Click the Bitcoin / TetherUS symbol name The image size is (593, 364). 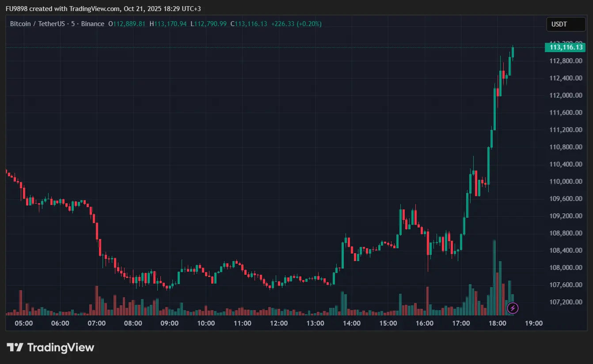pyautogui.click(x=38, y=24)
